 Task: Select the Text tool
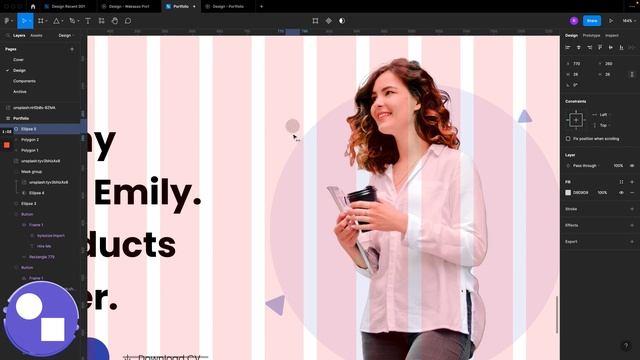88,21
